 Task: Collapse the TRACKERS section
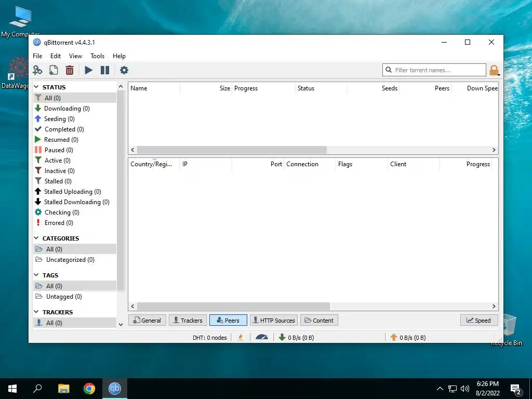(36, 312)
